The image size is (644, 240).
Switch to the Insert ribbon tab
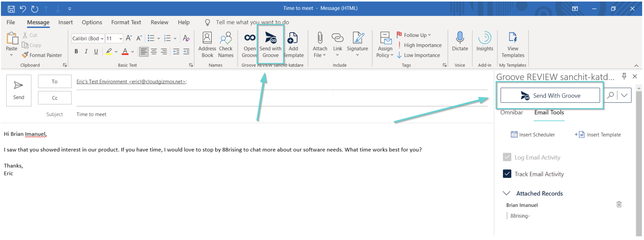(65, 22)
